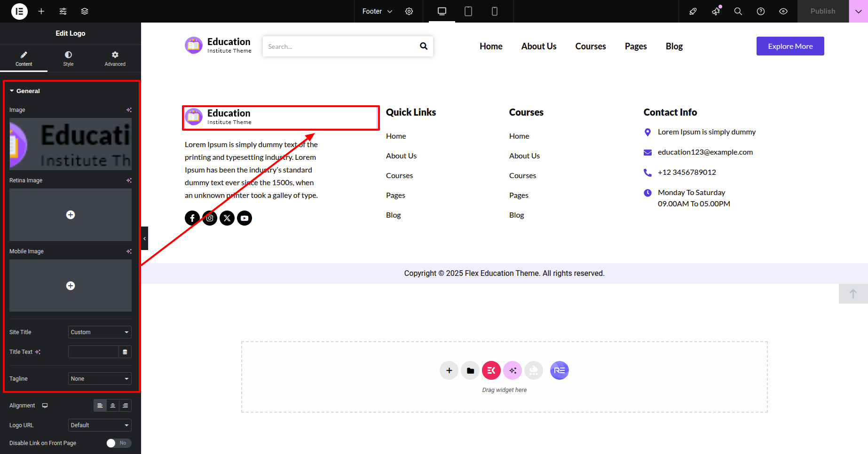This screenshot has height=454, width=868.
Task: Click the scroll to top arrow
Action: click(x=853, y=294)
